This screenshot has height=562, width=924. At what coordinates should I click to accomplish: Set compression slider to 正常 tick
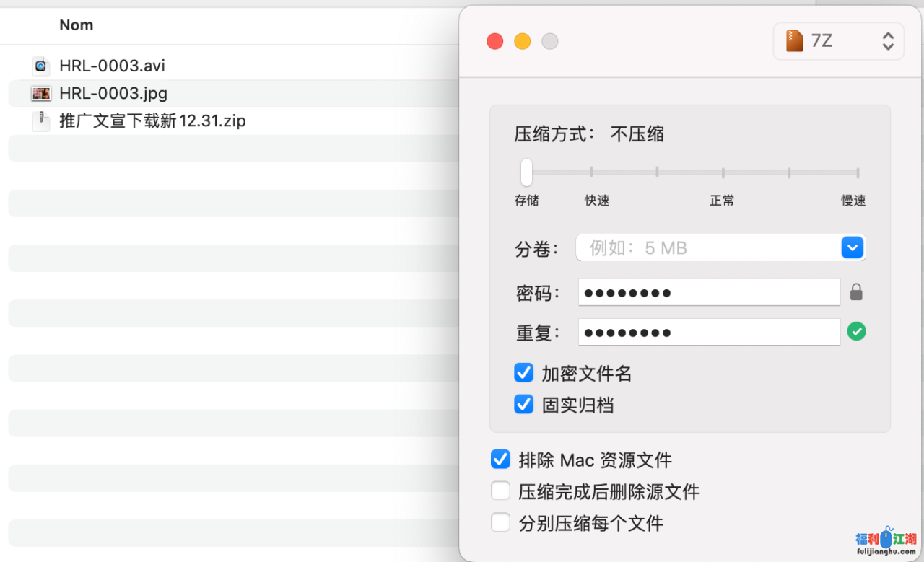(x=723, y=172)
